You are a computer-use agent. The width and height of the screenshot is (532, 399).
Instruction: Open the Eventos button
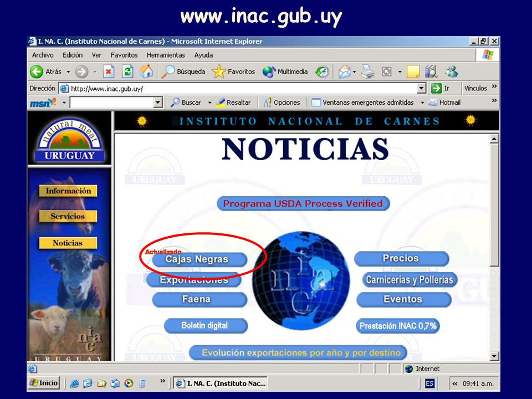pos(404,300)
